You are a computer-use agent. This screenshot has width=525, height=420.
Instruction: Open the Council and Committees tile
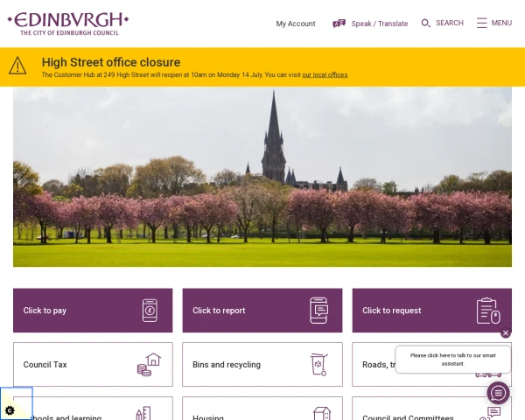coord(431,409)
